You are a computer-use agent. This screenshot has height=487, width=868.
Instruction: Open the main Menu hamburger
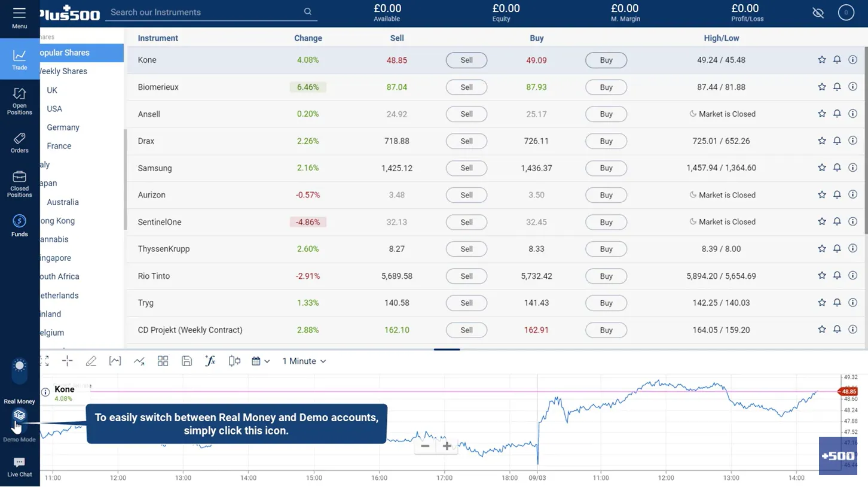pos(19,17)
